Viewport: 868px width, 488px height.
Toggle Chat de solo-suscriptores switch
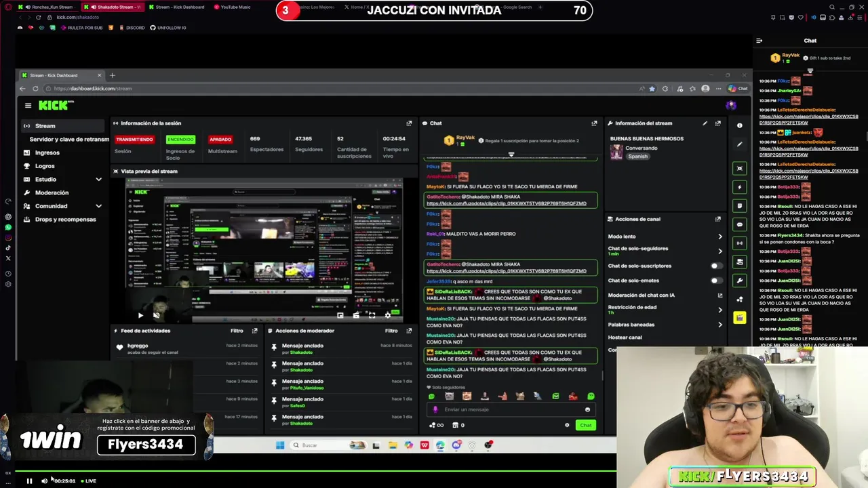click(x=715, y=266)
